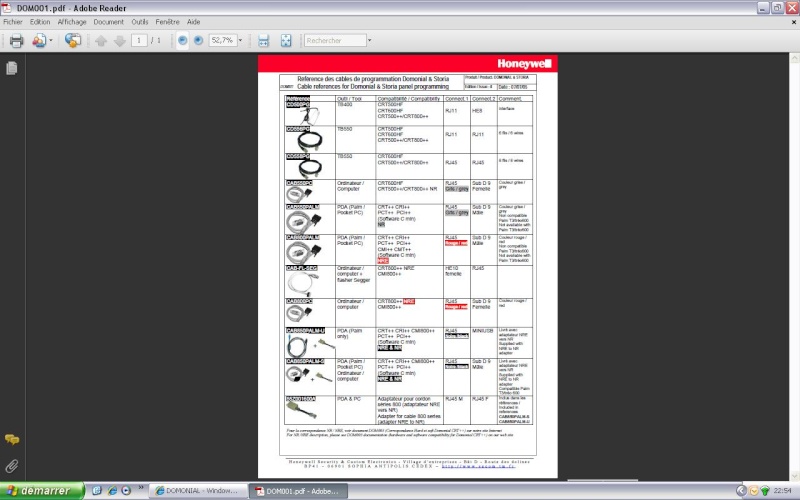
Task: Open the Aide menu
Action: [x=193, y=22]
